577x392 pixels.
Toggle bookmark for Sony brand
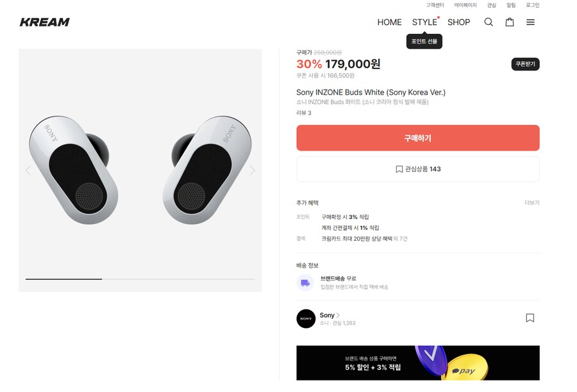point(530,318)
